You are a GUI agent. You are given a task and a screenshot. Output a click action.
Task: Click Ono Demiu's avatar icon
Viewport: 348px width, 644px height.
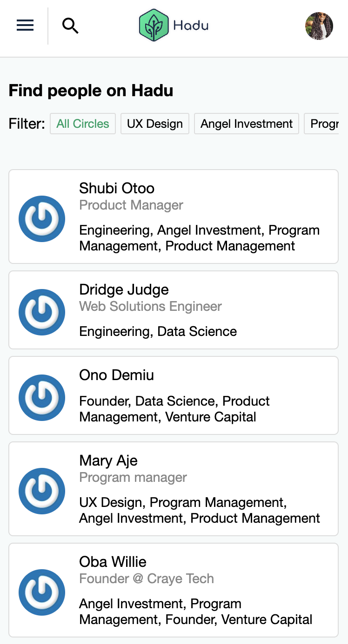tap(42, 398)
